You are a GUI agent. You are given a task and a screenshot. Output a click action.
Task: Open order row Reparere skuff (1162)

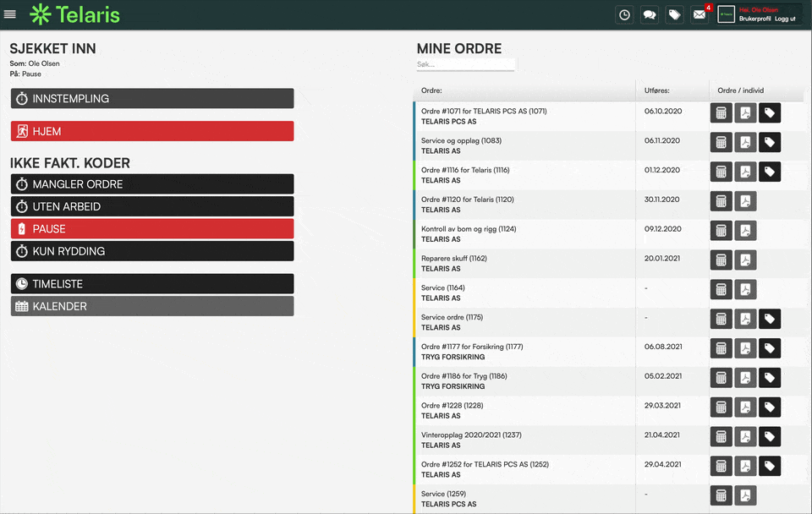608,264
